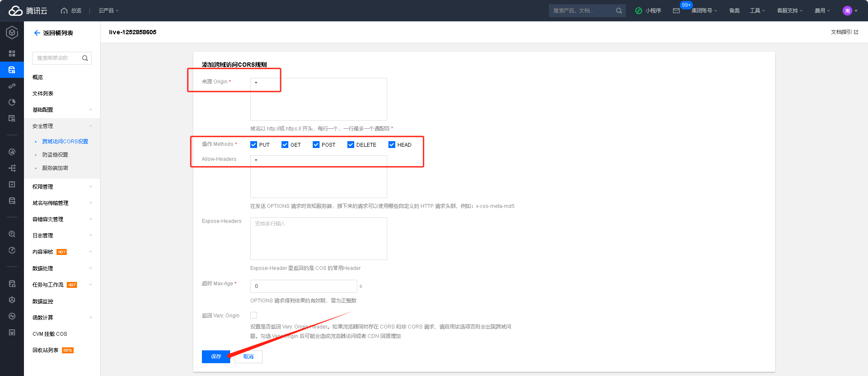Uncheck the POST method checkbox

pyautogui.click(x=316, y=145)
